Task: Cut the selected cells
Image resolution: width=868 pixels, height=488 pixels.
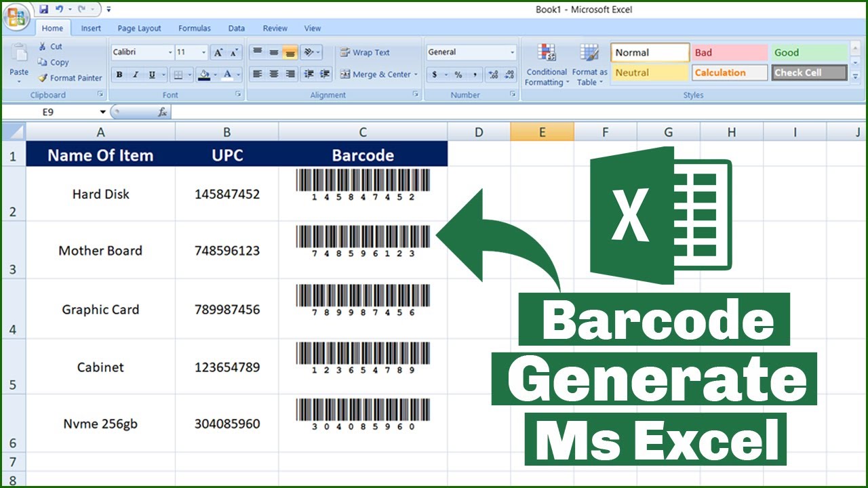Action: (51, 47)
